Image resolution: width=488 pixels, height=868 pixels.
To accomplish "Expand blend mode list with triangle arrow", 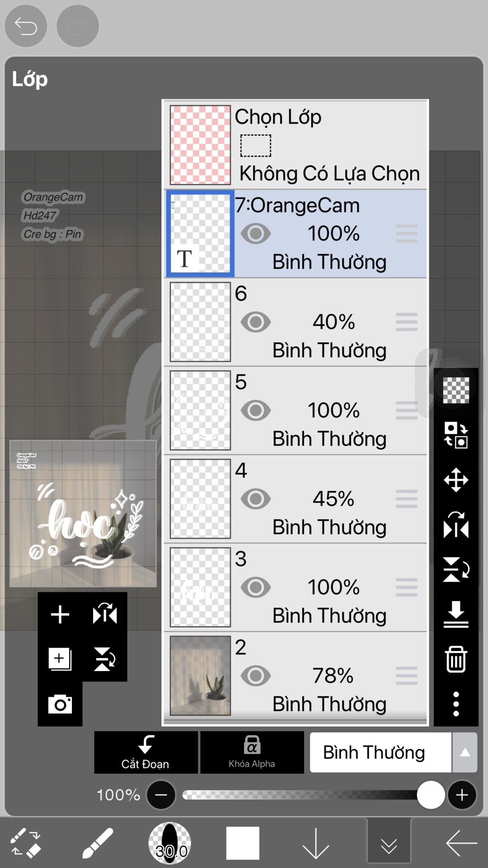I will click(x=465, y=753).
